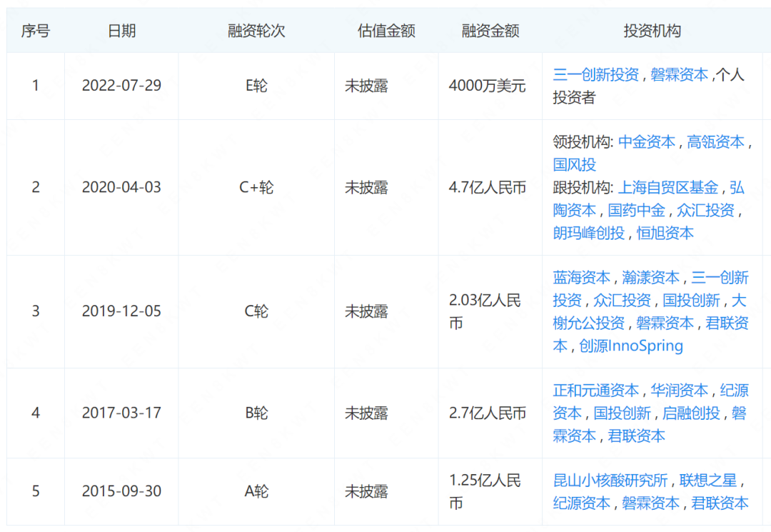Click row number 5 in 序号 column
Viewport: 771px width, 532px height.
pyautogui.click(x=36, y=491)
